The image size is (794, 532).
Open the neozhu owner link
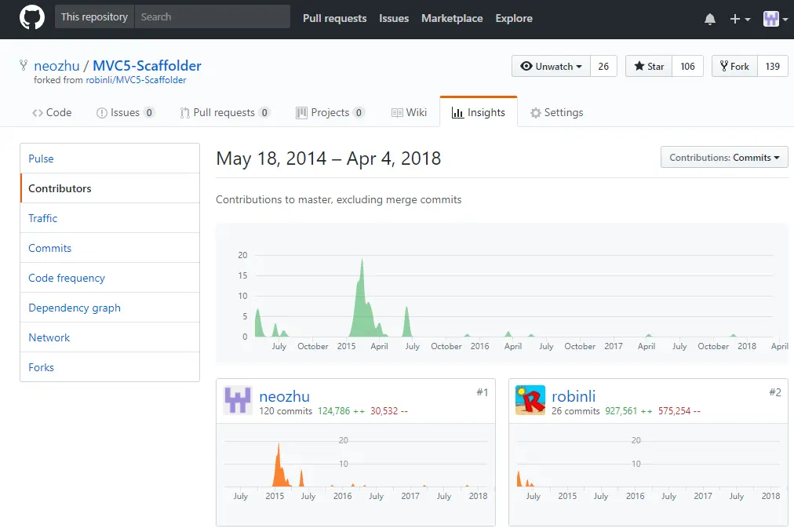pyautogui.click(x=56, y=66)
